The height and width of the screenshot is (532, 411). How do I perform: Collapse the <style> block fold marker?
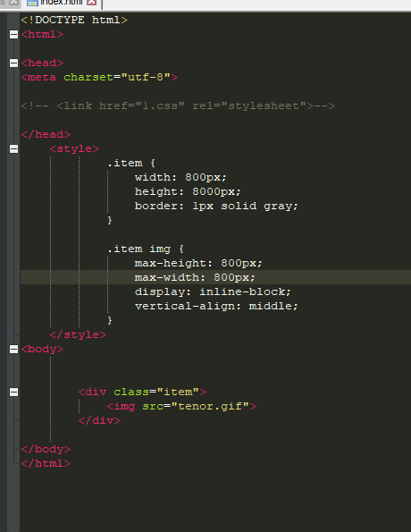point(13,148)
